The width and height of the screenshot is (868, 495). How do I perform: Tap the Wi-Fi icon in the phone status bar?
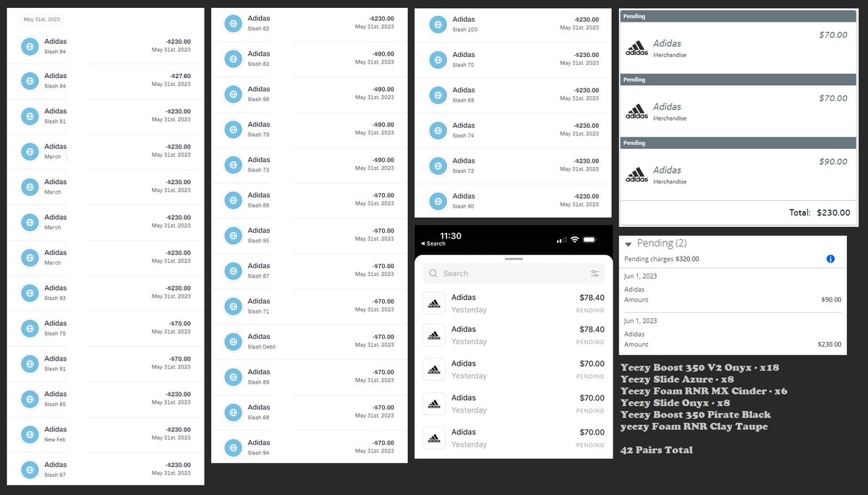tap(575, 239)
